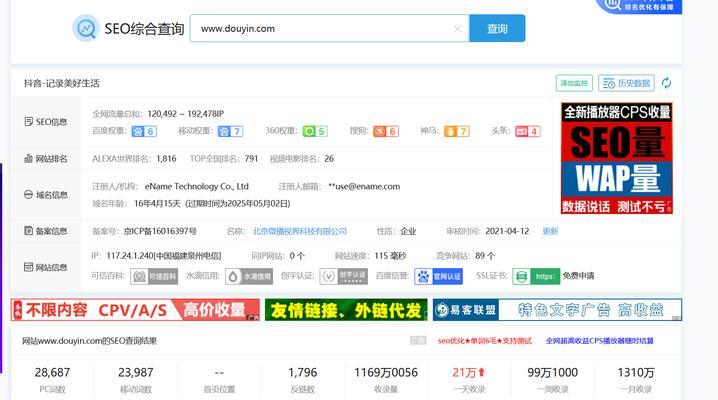The width and height of the screenshot is (718, 400).
Task: Click the SEO综合查询 magnifier logo icon
Action: coord(86,28)
